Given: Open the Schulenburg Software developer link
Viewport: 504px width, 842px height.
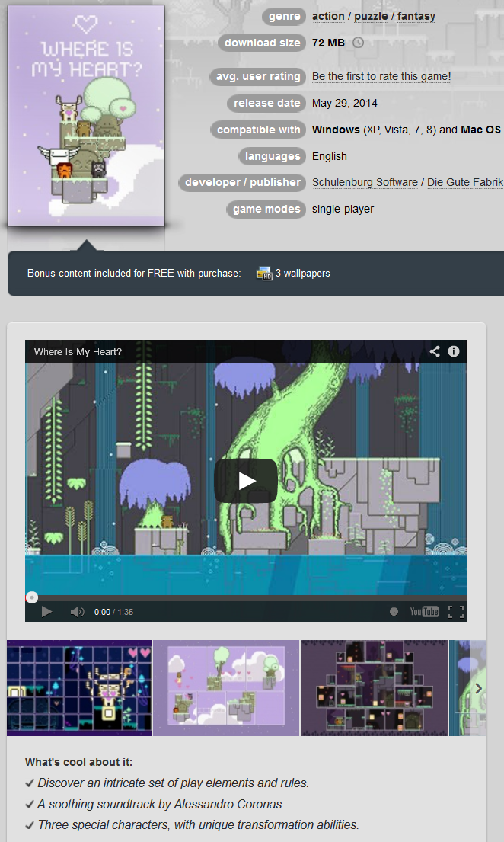Looking at the screenshot, I should click(365, 182).
